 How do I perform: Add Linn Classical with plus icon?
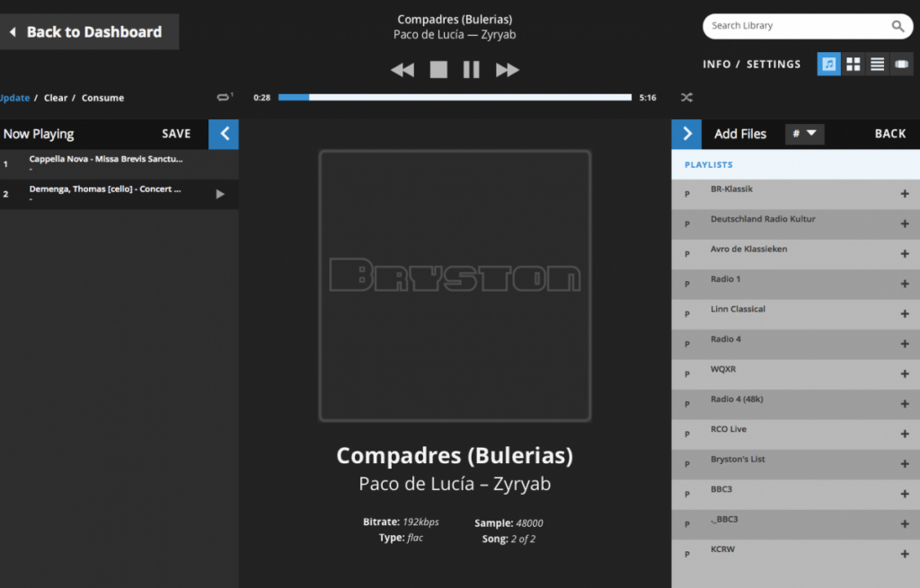pyautogui.click(x=905, y=313)
